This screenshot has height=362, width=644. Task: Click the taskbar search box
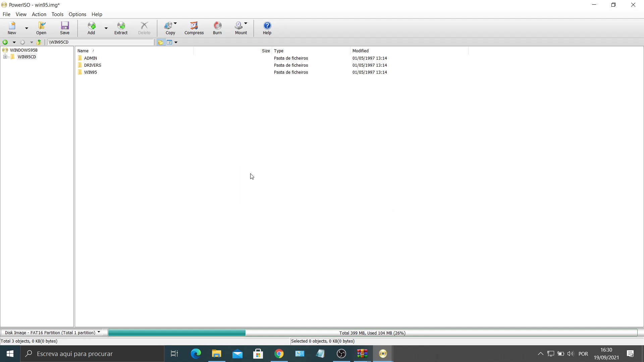click(92, 354)
